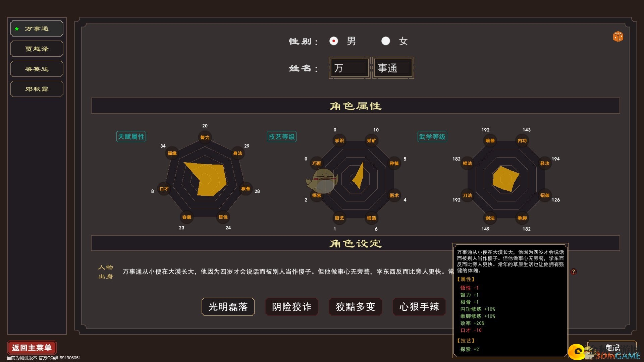Click the 剑法 martial node
Image resolution: width=644 pixels, height=362 pixels.
[490, 218]
